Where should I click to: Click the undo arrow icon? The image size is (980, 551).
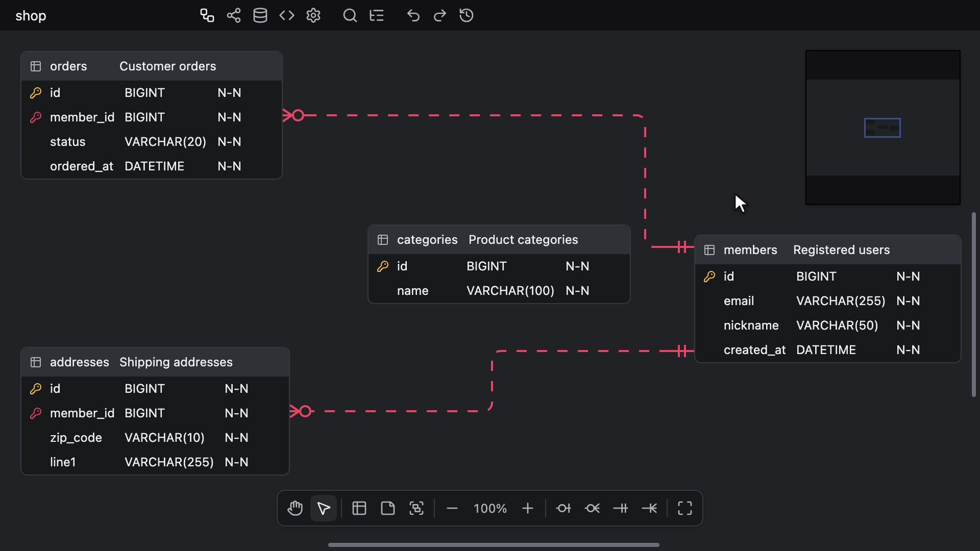(413, 15)
